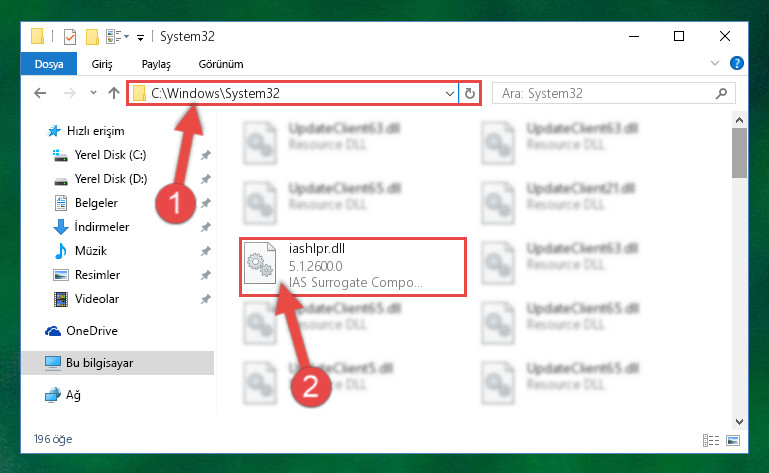Switch to details view icon in status bar

[x=711, y=440]
